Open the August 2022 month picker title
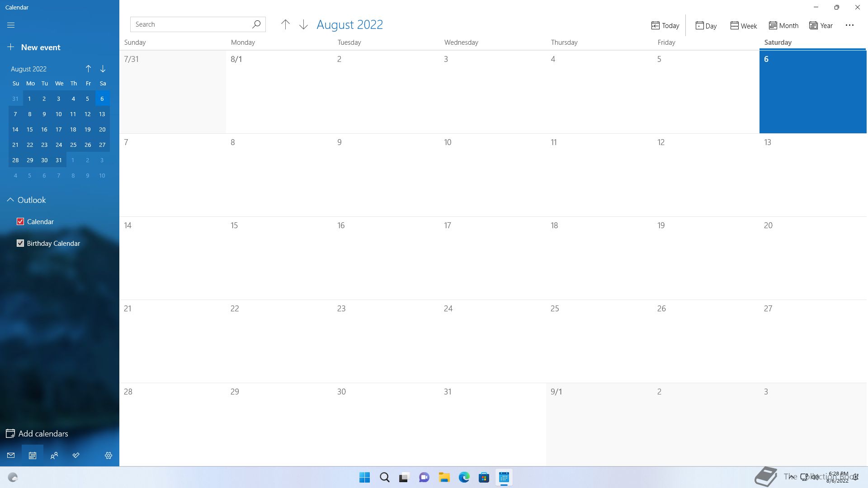 click(x=349, y=24)
